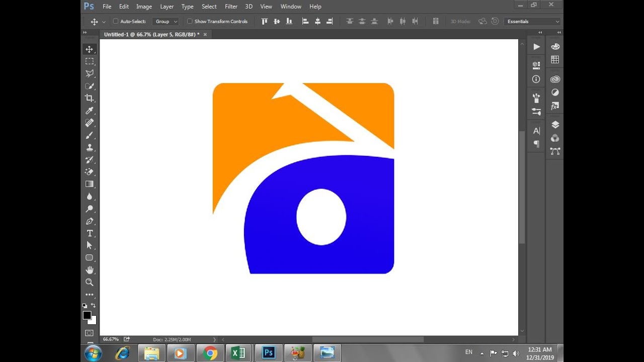Enable Show Transform Controls checkbox
Screen dimensions: 644x362
click(190, 22)
